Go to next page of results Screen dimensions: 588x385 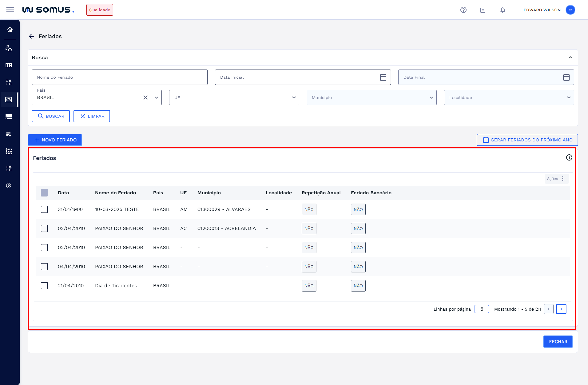(561, 309)
